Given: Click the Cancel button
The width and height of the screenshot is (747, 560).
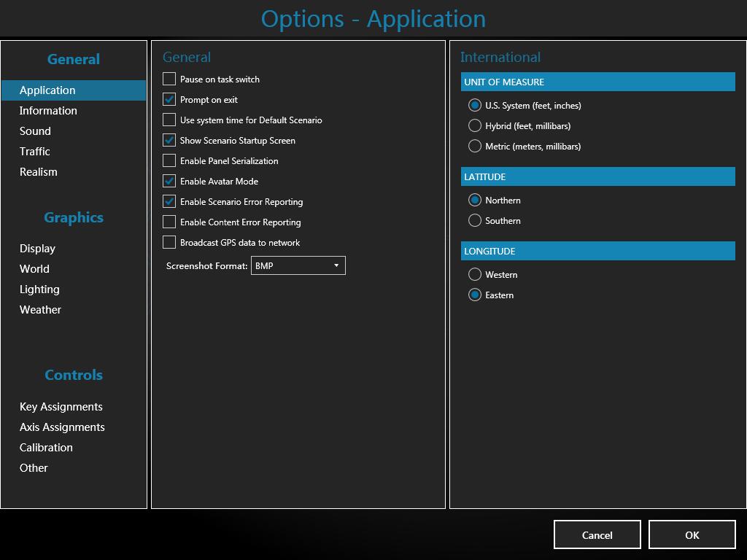Looking at the screenshot, I should click(597, 534).
